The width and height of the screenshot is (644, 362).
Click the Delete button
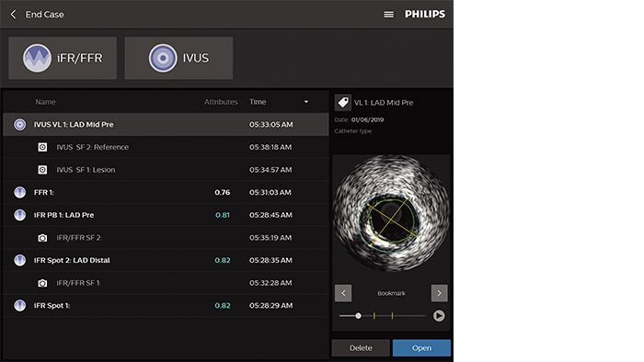click(361, 347)
